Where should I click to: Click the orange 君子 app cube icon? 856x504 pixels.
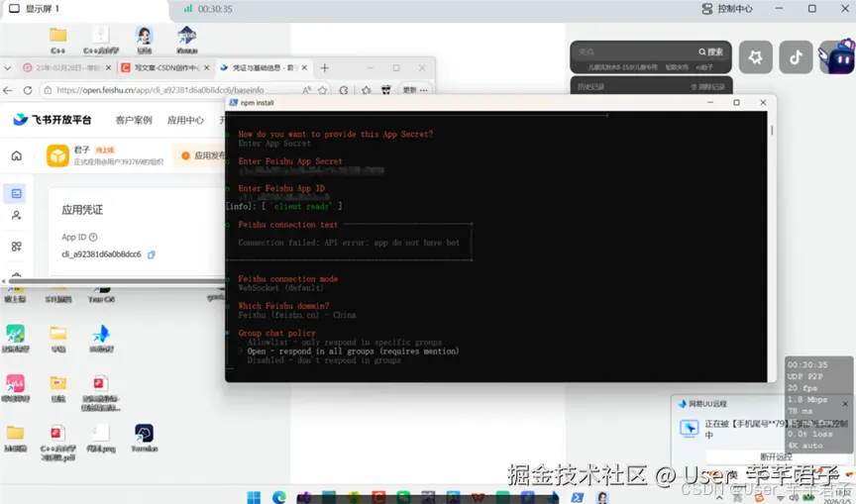(57, 155)
